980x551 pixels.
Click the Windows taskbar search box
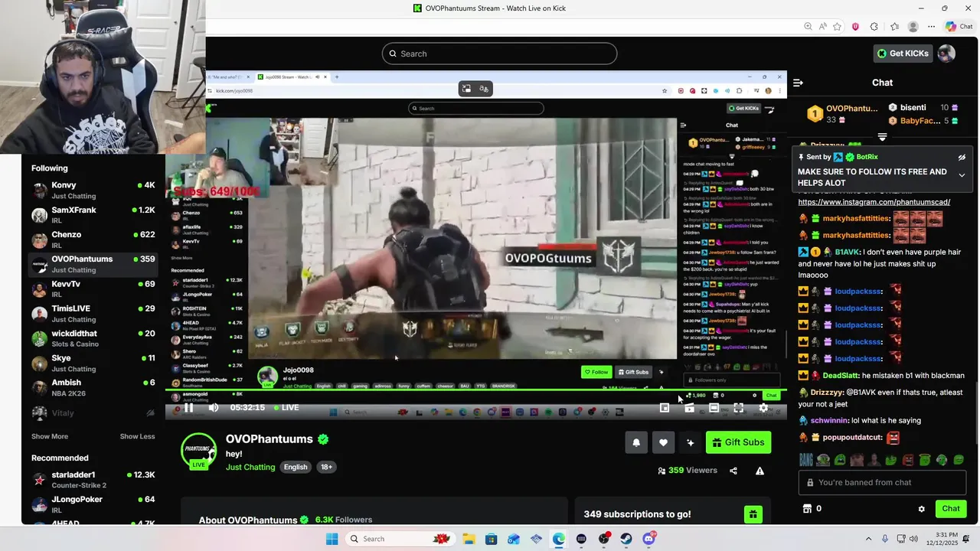[x=399, y=539]
